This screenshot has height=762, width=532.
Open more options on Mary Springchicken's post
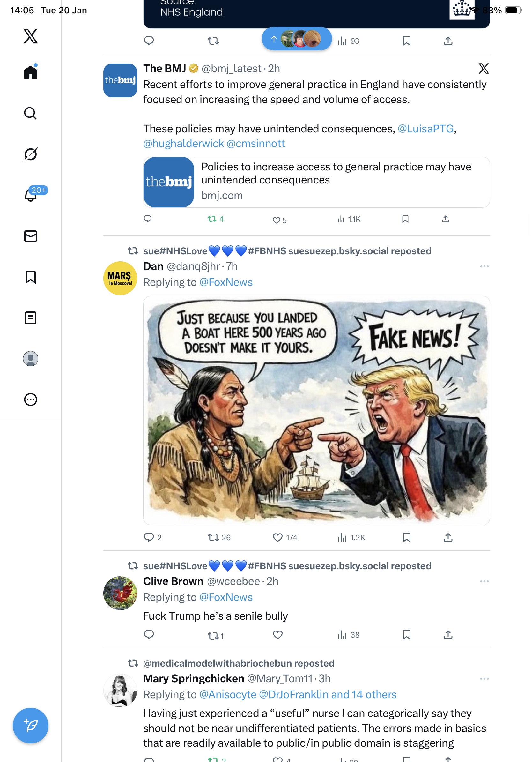point(484,678)
